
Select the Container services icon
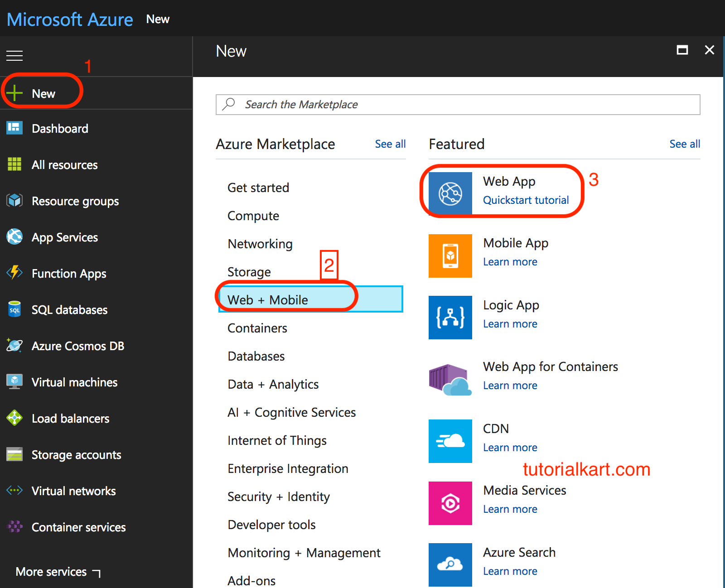click(14, 527)
